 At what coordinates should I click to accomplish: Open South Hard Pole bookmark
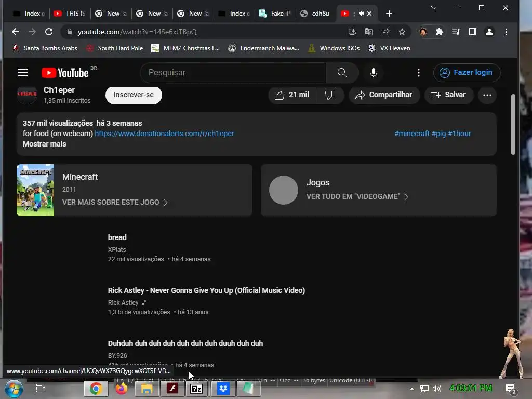tap(115, 48)
